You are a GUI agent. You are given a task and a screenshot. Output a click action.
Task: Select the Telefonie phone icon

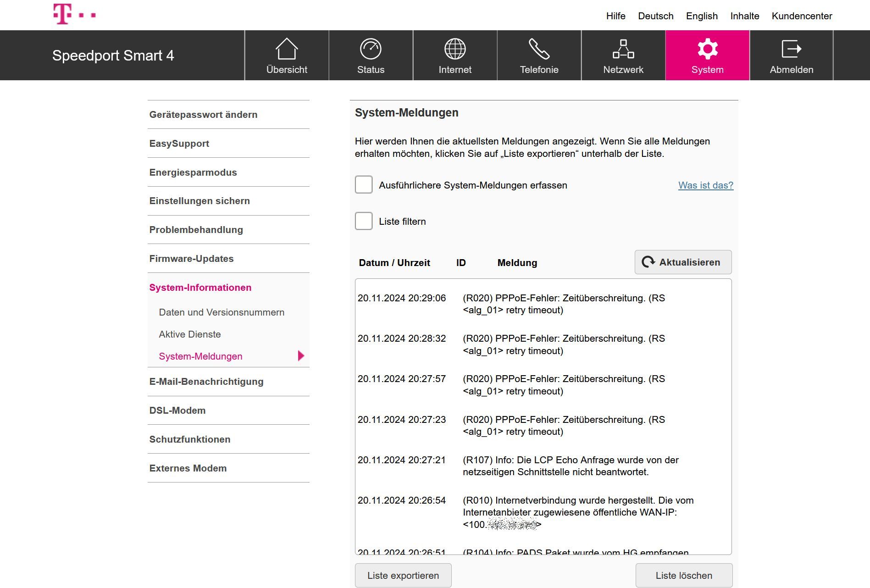point(539,49)
